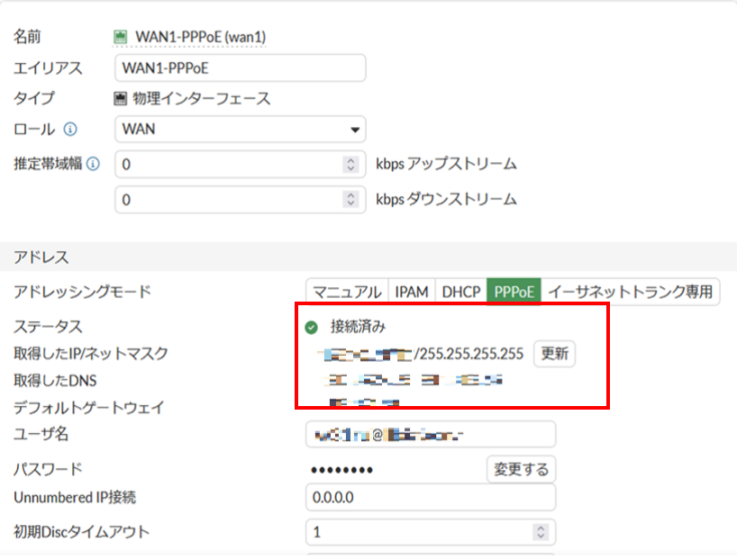Adjust the アップストリーム bandwidth stepper
Image resolution: width=737 pixels, height=560 pixels.
point(351,165)
